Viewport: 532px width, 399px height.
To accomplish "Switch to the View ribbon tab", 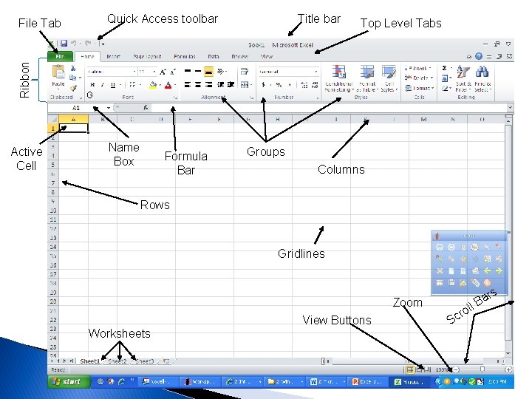I will [x=267, y=57].
